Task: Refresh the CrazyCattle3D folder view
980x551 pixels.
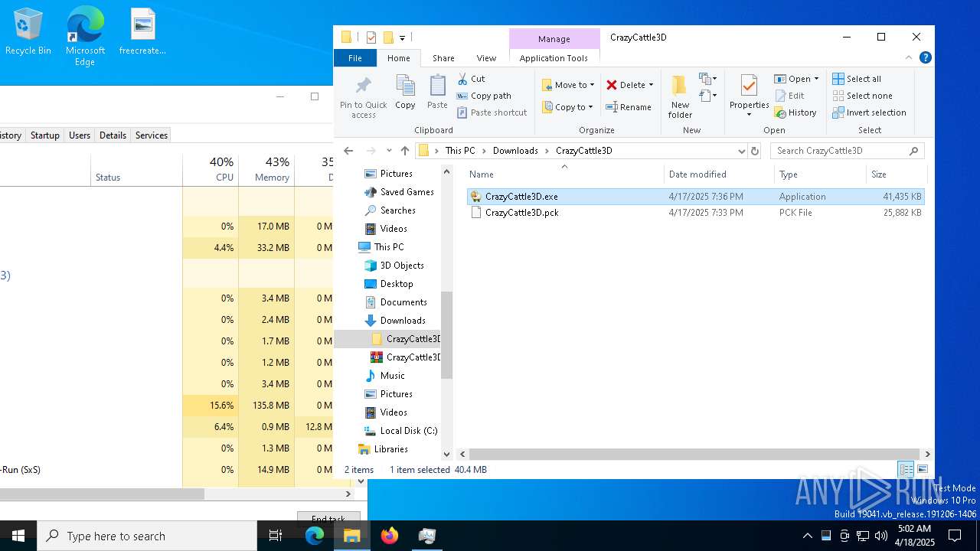Action: [755, 151]
